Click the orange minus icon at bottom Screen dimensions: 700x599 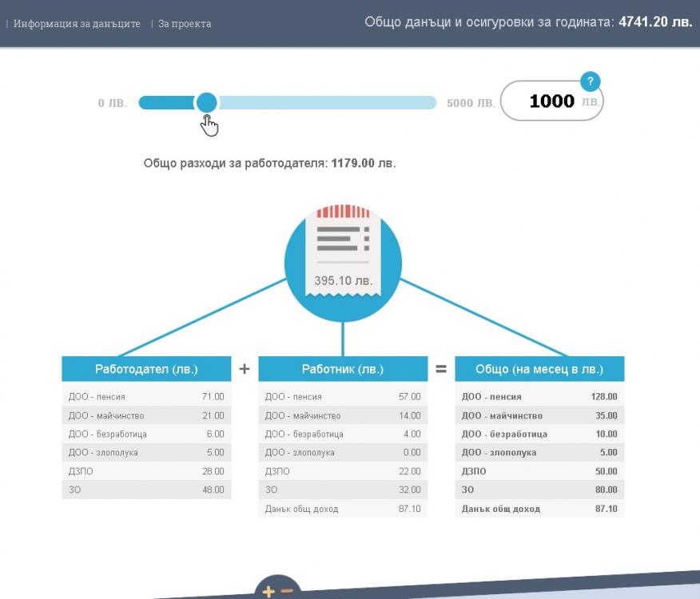(286, 591)
